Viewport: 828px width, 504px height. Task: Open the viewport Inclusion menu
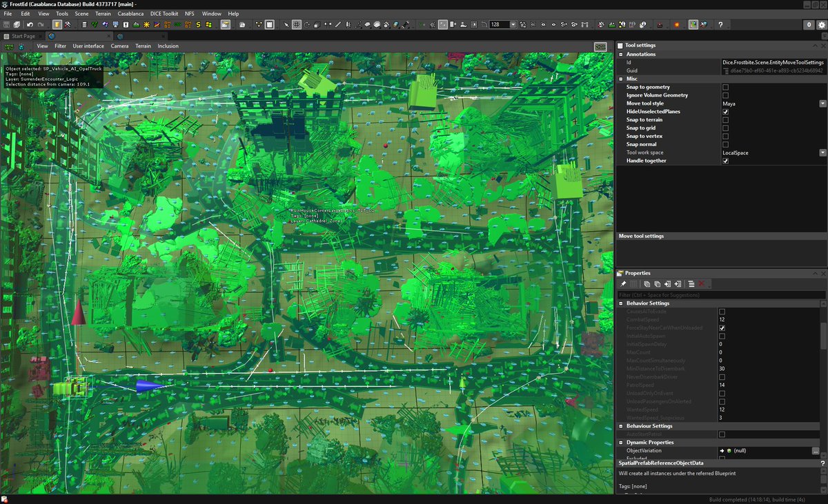[x=168, y=46]
